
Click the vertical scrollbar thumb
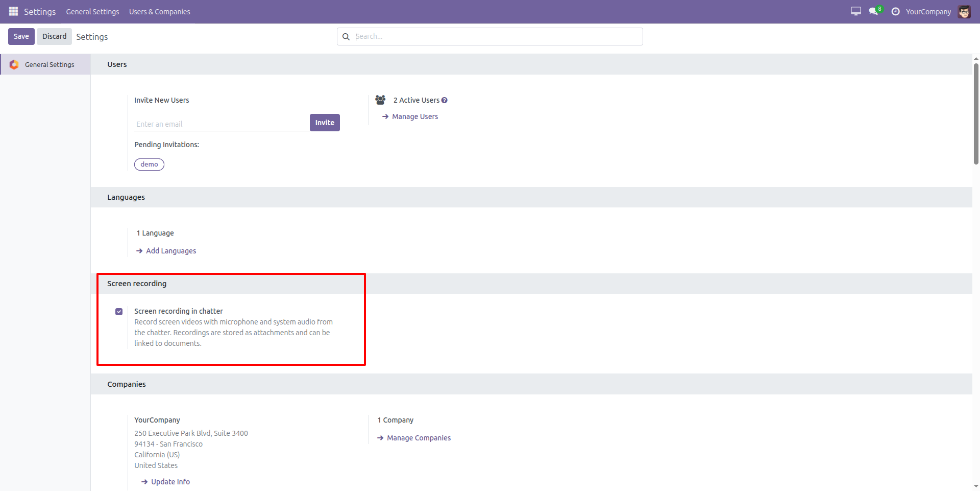pos(976,113)
